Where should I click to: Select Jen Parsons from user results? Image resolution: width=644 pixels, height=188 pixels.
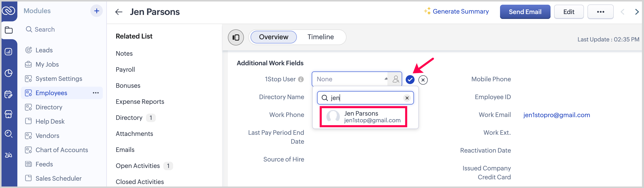(x=363, y=117)
